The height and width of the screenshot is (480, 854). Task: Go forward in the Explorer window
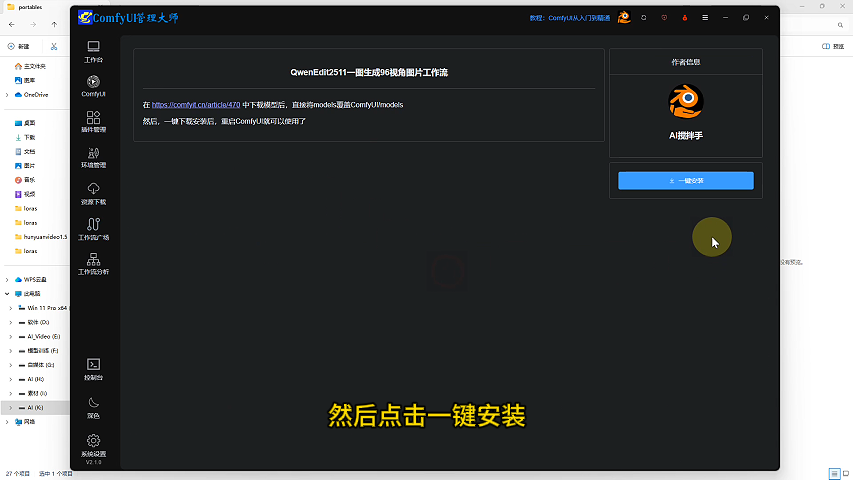pos(33,25)
